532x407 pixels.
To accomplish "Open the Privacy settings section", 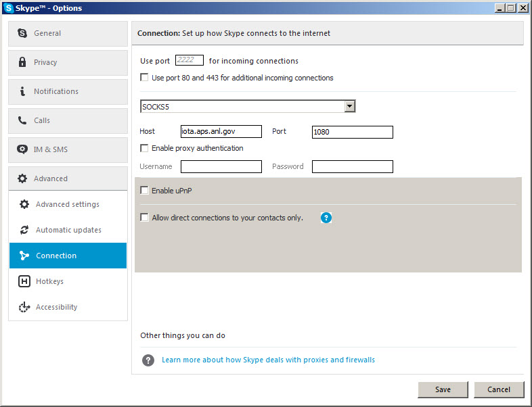I will 68,63.
